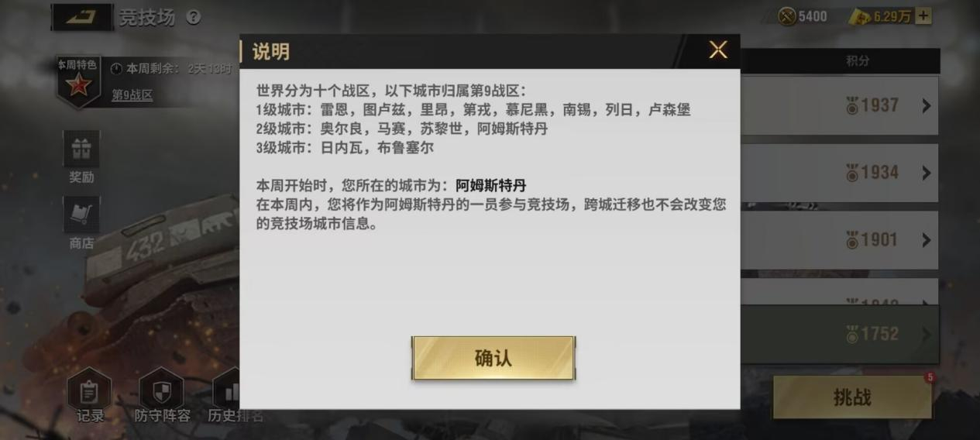Click the 确认 confirm button
Screen dimensions: 980x440
click(x=493, y=358)
